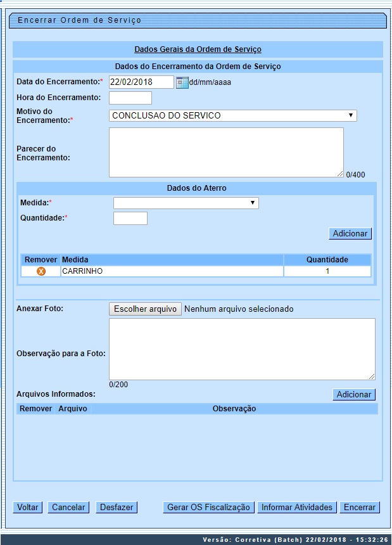Click the 0/400 character counter
Screen dimensions: 392x545
[x=355, y=175]
